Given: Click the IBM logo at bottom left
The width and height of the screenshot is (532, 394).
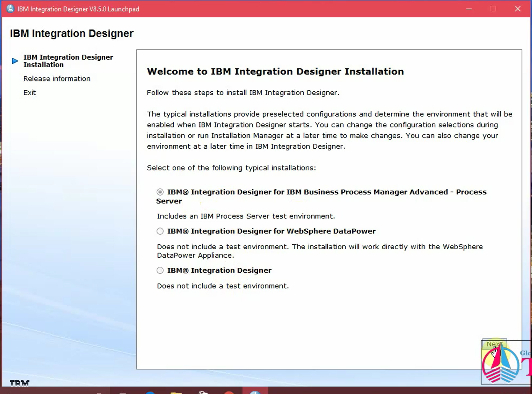Looking at the screenshot, I should point(19,383).
